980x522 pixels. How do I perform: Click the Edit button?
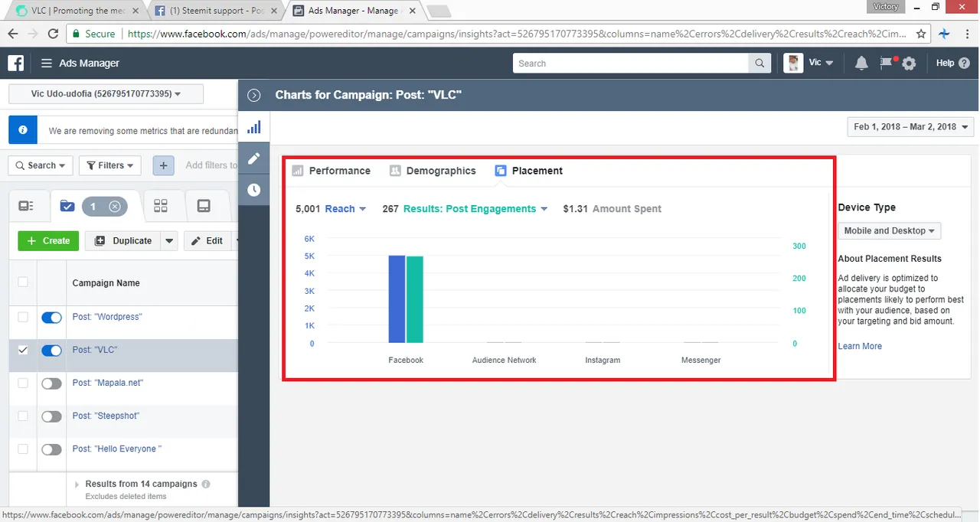click(x=207, y=240)
